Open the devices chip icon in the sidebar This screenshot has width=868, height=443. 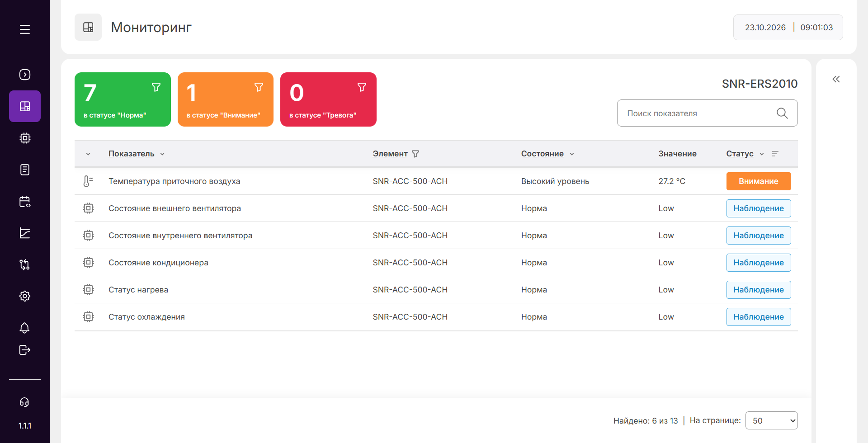coord(25,138)
